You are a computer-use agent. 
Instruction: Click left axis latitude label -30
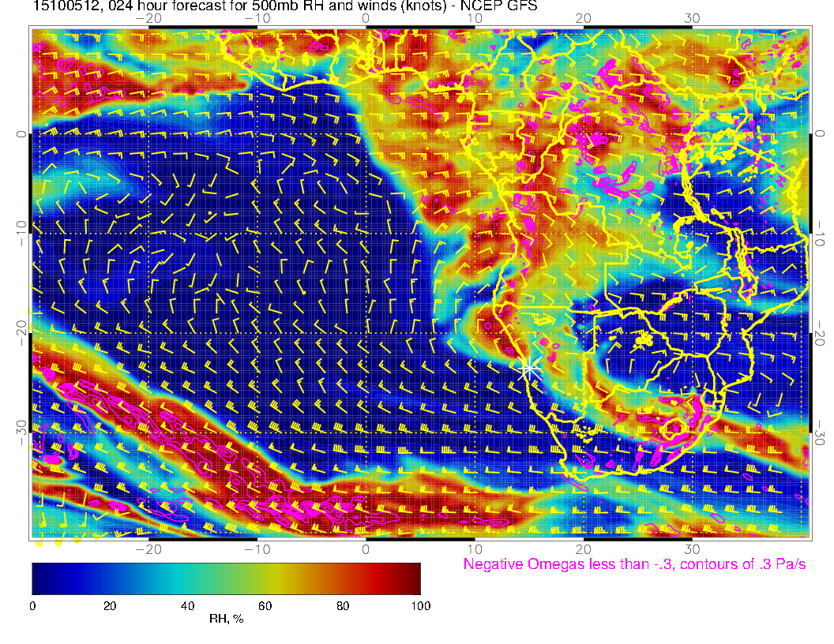point(21,431)
